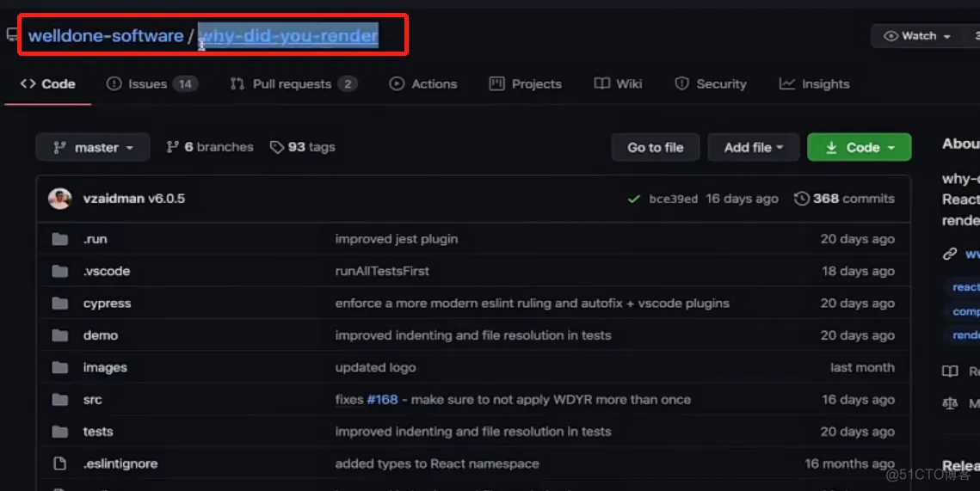Viewport: 980px width, 491px height.
Task: Open the 'runAllTestsFirst' commit message
Action: (x=382, y=271)
